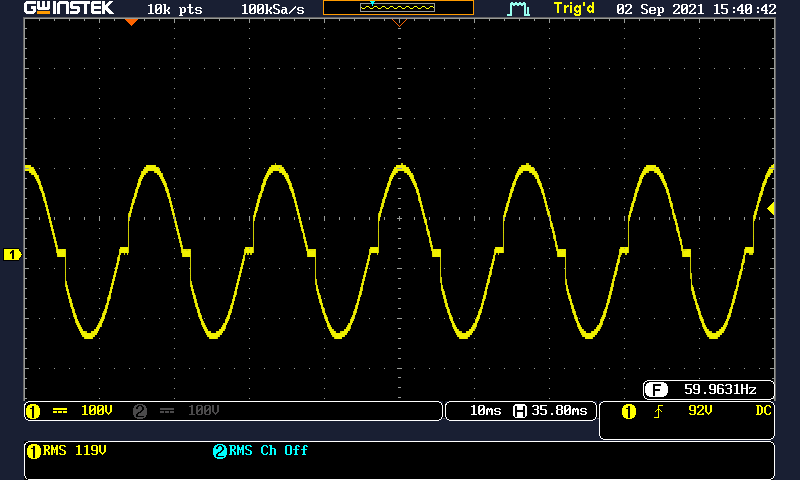Viewport: 800px width, 480px height.
Task: Click the 35.80ms horizontal delay value
Action: (559, 411)
